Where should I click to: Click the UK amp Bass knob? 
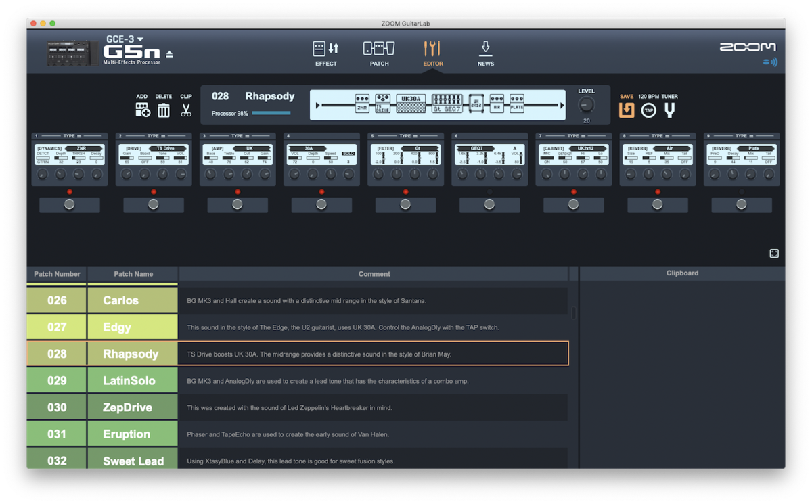[x=210, y=175]
